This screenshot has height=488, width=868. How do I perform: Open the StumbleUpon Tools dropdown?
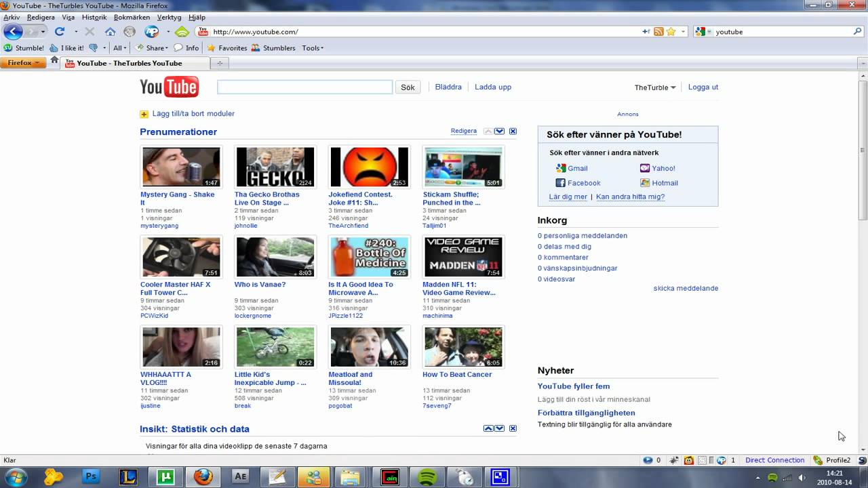pos(313,48)
